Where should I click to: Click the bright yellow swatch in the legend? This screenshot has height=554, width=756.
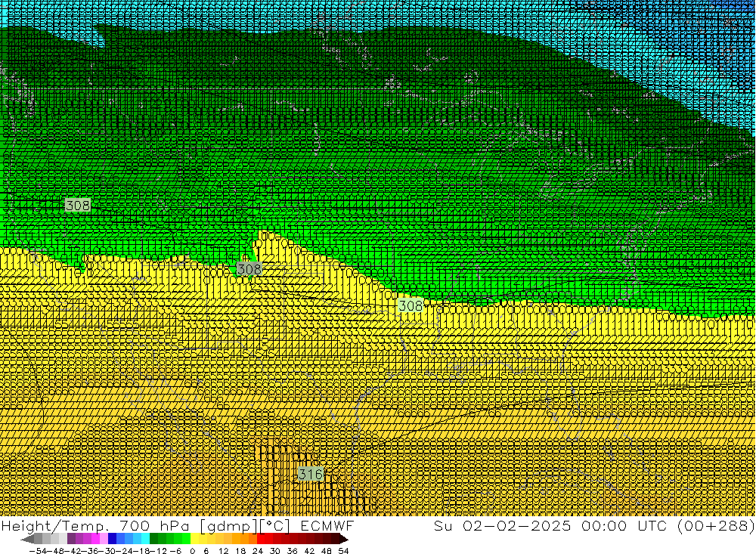[x=195, y=538]
